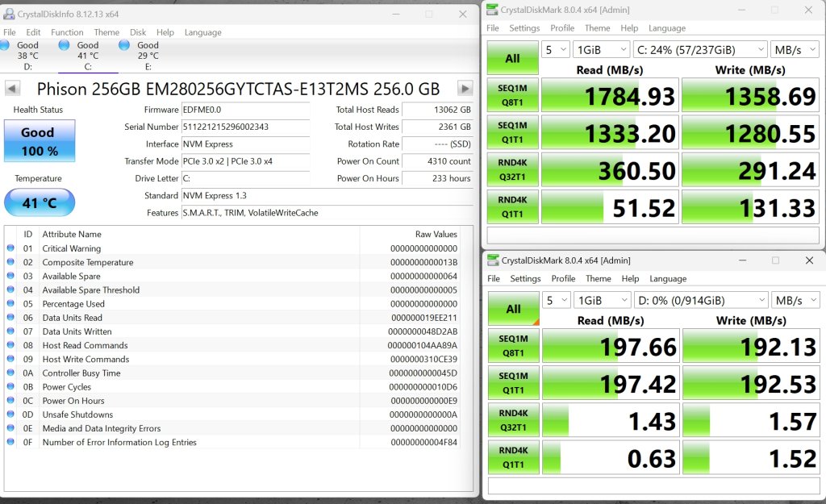This screenshot has height=504, width=826.
Task: Open Language menu in top CrystalDiskMark window
Action: point(667,28)
